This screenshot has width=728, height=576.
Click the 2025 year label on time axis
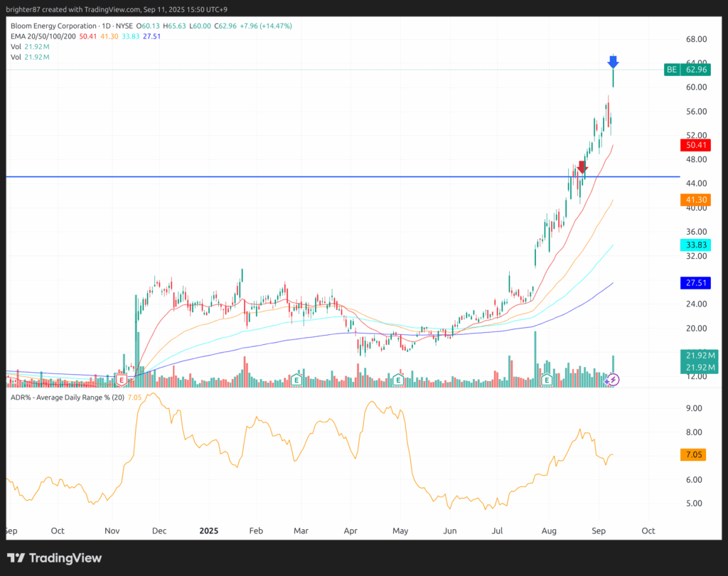[x=209, y=530]
